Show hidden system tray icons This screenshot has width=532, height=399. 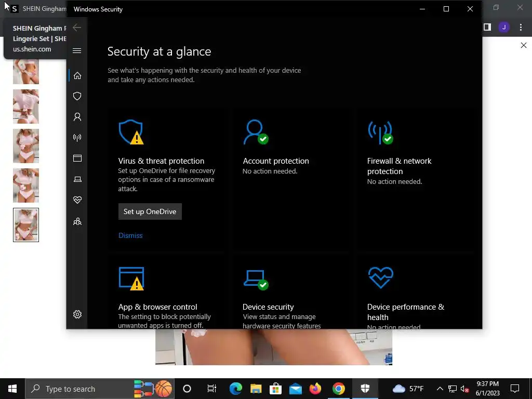pyautogui.click(x=440, y=389)
